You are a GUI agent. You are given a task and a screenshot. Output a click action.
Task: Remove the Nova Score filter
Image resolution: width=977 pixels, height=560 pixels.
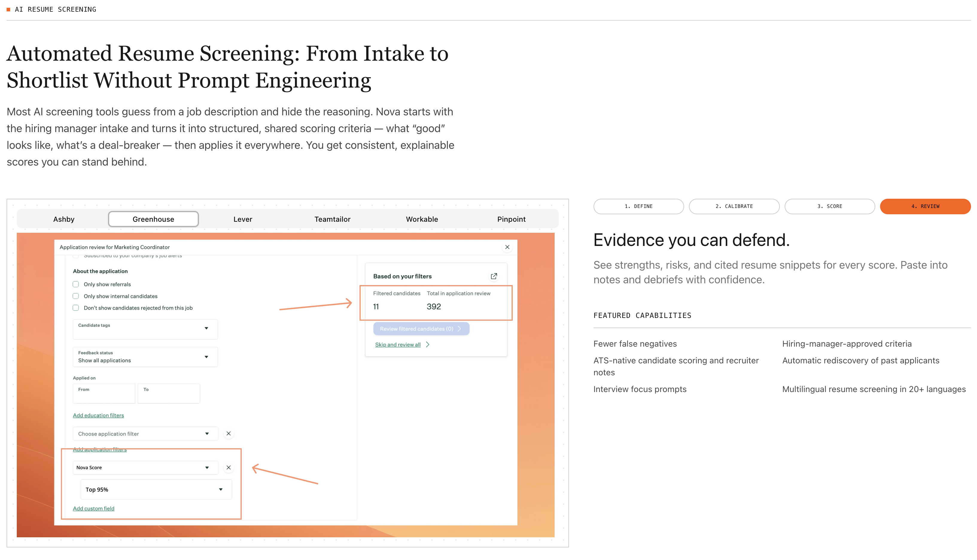click(229, 467)
